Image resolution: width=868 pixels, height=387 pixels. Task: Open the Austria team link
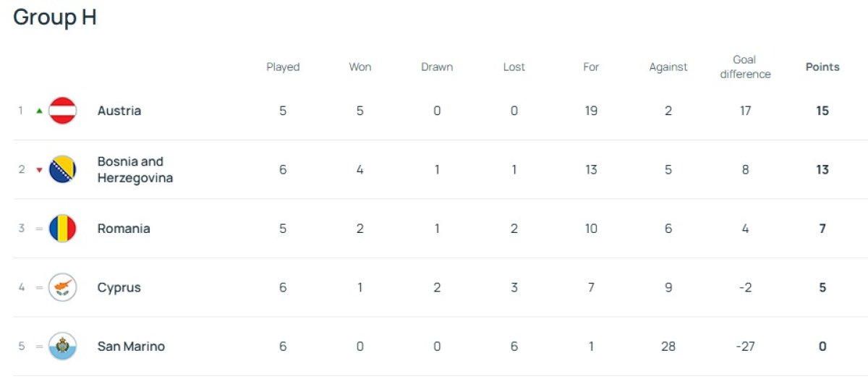(119, 111)
